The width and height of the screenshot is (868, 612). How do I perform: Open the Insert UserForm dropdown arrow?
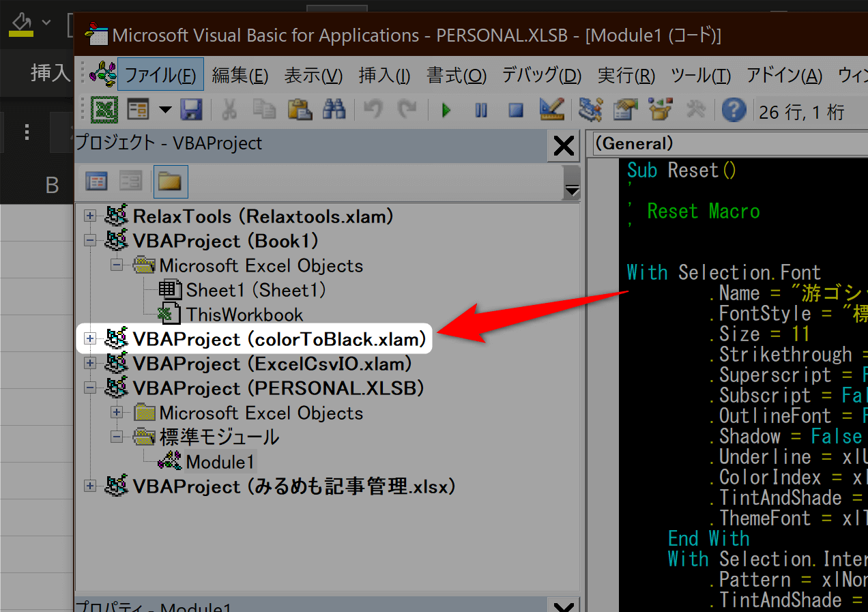[165, 109]
